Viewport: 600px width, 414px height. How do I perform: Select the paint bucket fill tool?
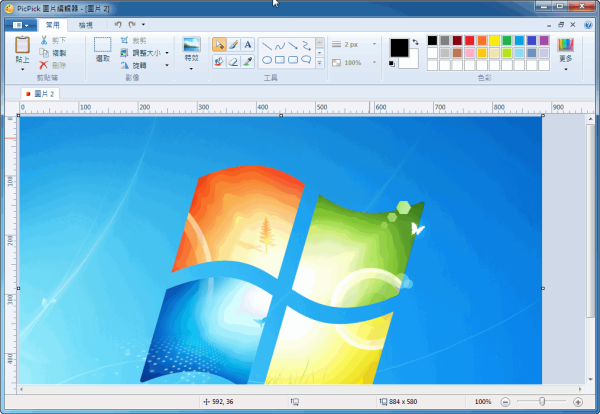219,61
